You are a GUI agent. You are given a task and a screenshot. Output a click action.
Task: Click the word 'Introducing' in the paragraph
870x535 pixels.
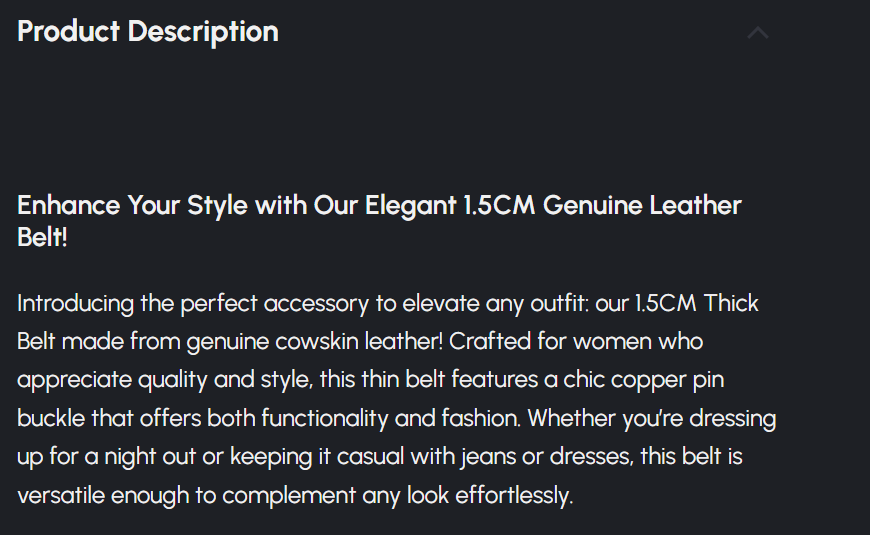75,303
